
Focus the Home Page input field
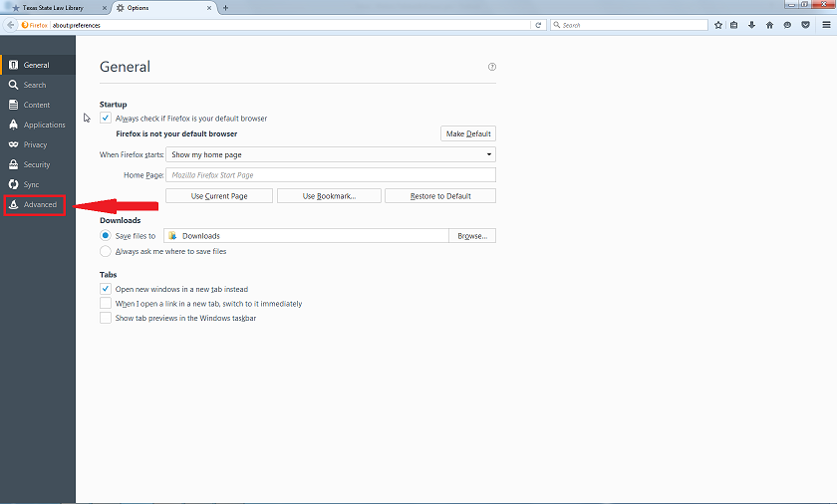click(331, 175)
